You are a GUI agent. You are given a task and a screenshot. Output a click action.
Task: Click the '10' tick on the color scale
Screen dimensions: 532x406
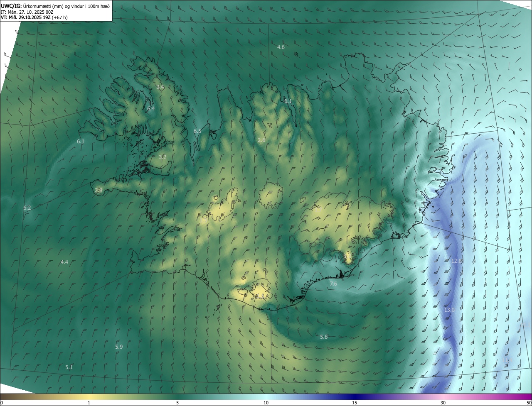tap(266, 403)
